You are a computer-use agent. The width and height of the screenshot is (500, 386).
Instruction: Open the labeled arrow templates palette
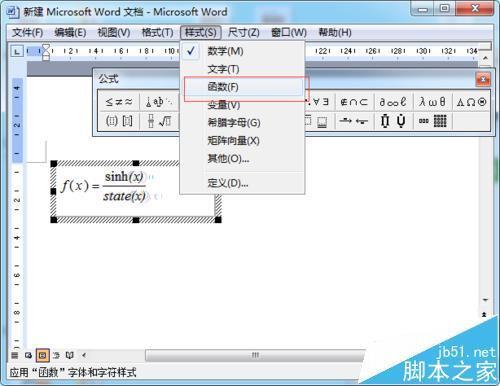coord(354,121)
